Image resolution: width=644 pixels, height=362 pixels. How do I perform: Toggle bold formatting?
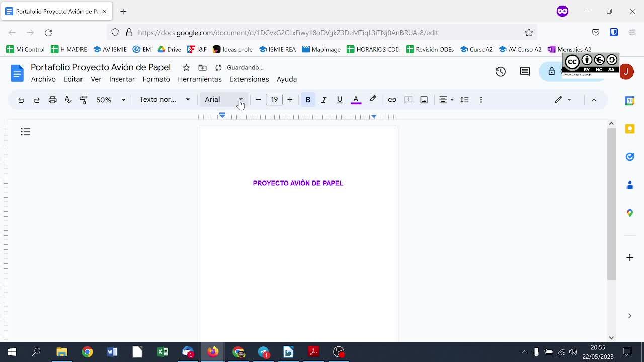(x=308, y=100)
